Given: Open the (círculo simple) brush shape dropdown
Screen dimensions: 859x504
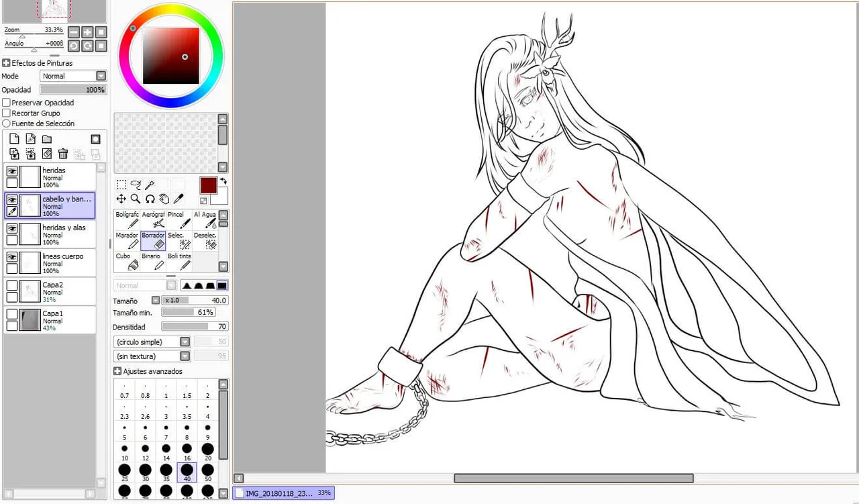Looking at the screenshot, I should (x=152, y=342).
